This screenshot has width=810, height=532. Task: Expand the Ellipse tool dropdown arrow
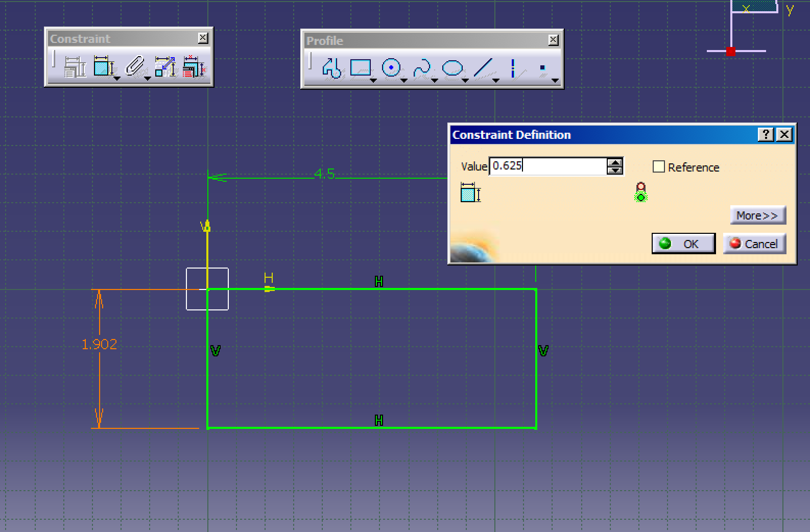click(x=465, y=80)
